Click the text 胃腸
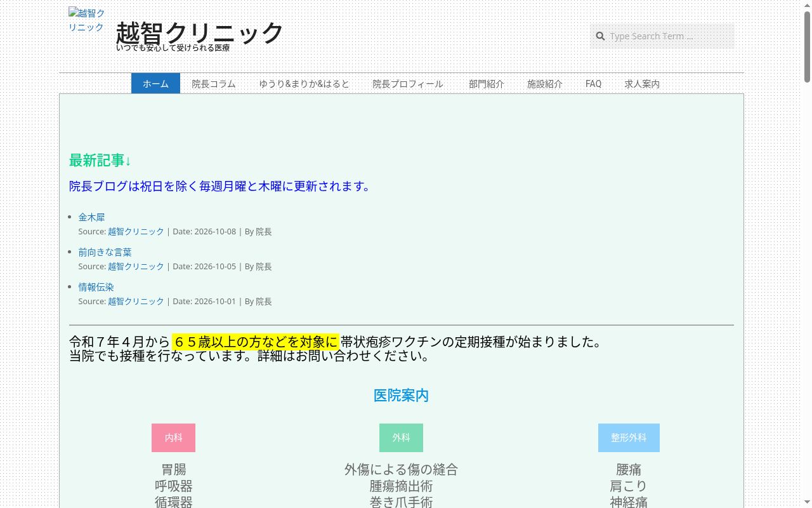The width and height of the screenshot is (812, 508). [173, 470]
